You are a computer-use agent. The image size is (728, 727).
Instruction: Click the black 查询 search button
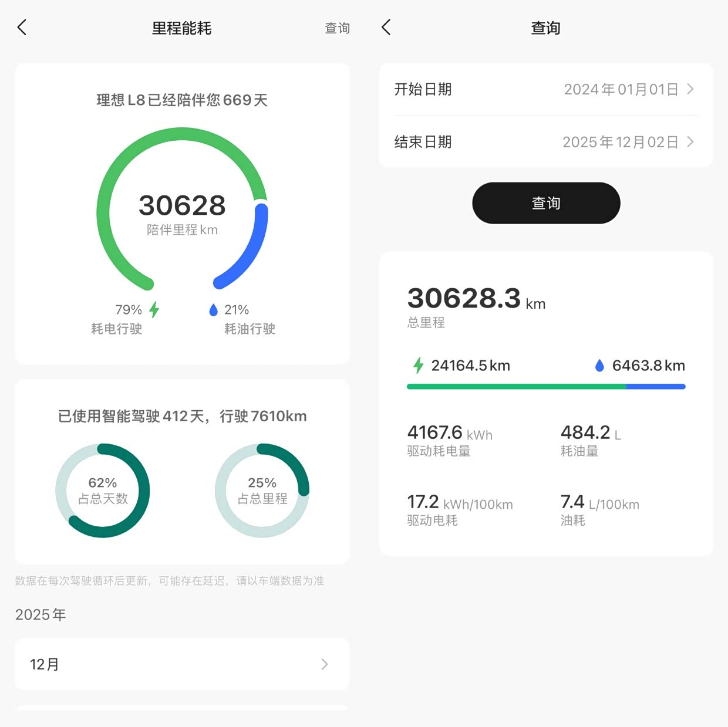(546, 203)
